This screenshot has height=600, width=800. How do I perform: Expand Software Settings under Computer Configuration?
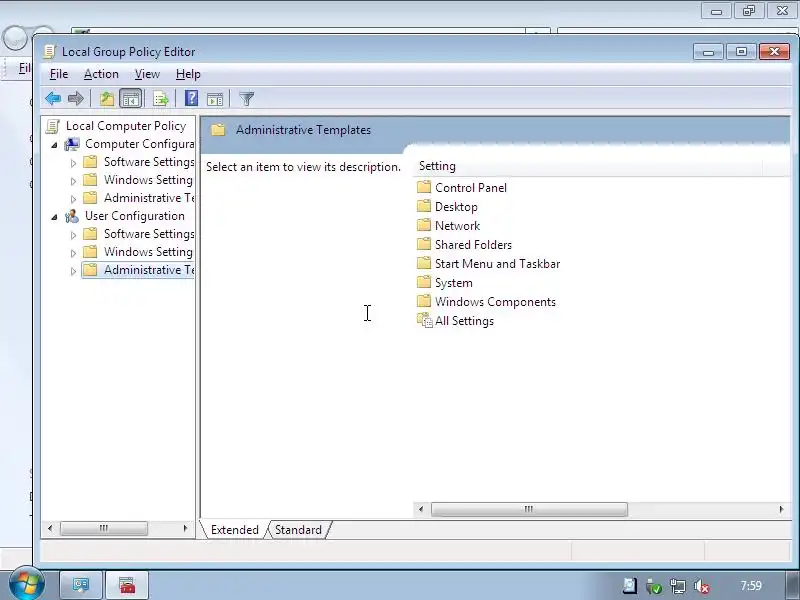(73, 163)
